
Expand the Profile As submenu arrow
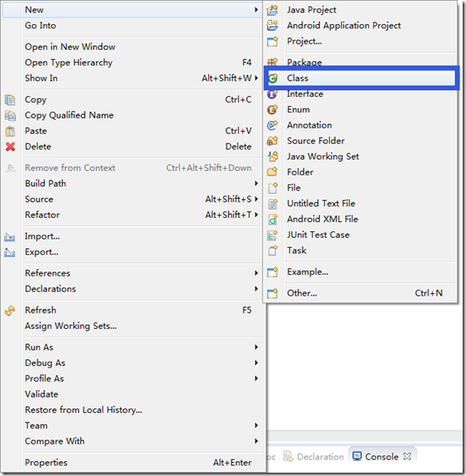coord(256,378)
